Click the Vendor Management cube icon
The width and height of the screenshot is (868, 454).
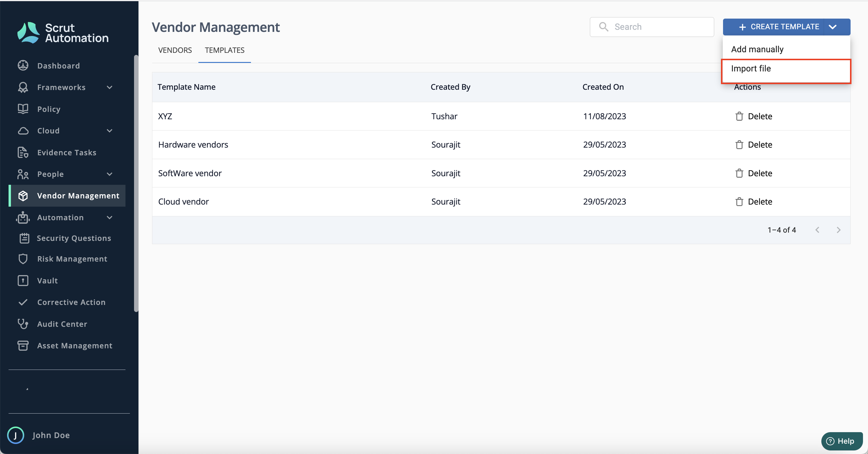coord(23,196)
